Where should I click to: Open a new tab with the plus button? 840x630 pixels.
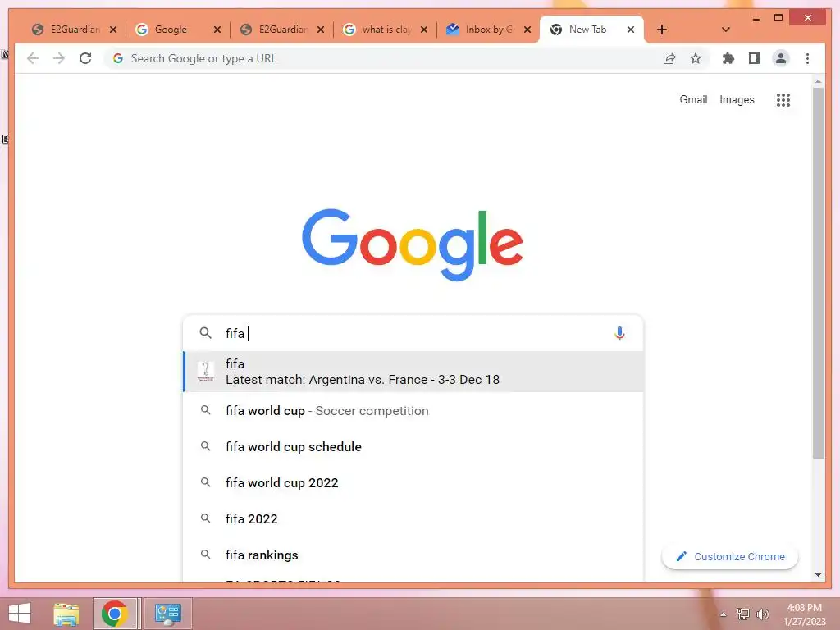662,30
